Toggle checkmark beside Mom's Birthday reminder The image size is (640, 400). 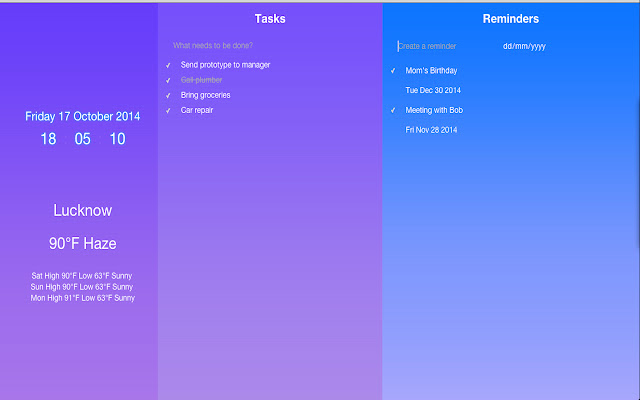click(393, 71)
